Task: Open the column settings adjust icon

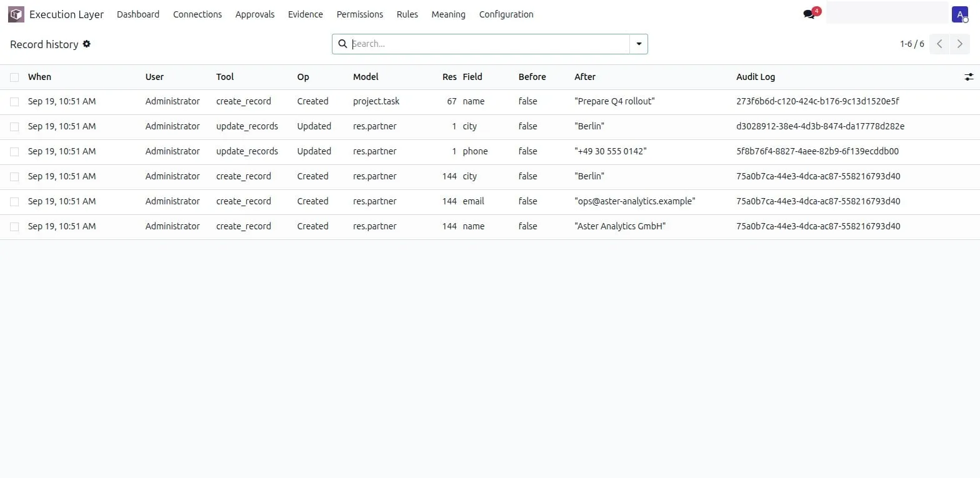Action: (x=969, y=77)
